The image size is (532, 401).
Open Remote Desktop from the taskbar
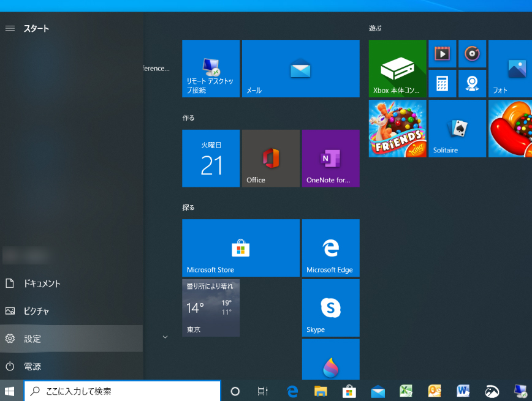[520, 391]
